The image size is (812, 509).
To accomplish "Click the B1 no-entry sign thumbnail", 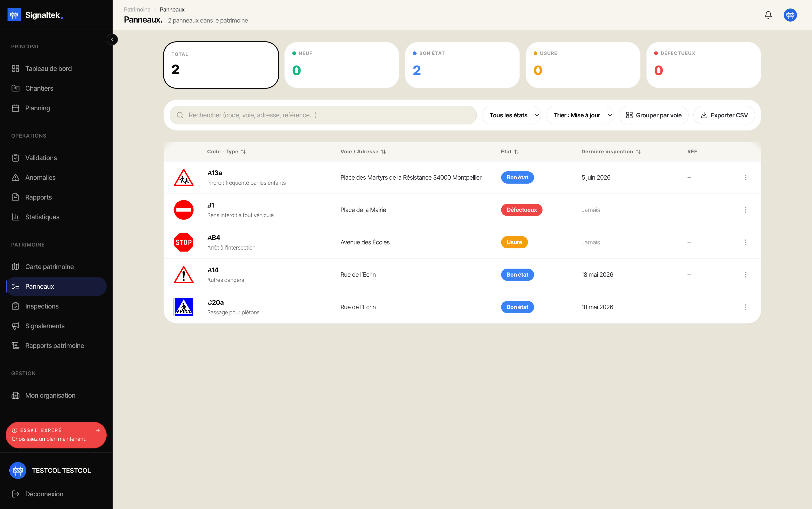I will 183,210.
